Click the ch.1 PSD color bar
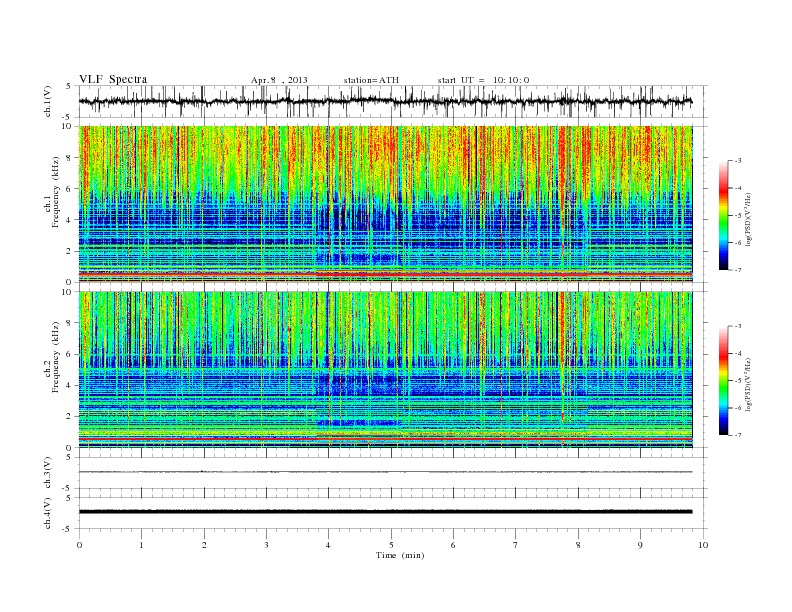This screenshot has height=612, width=792. coord(723,215)
